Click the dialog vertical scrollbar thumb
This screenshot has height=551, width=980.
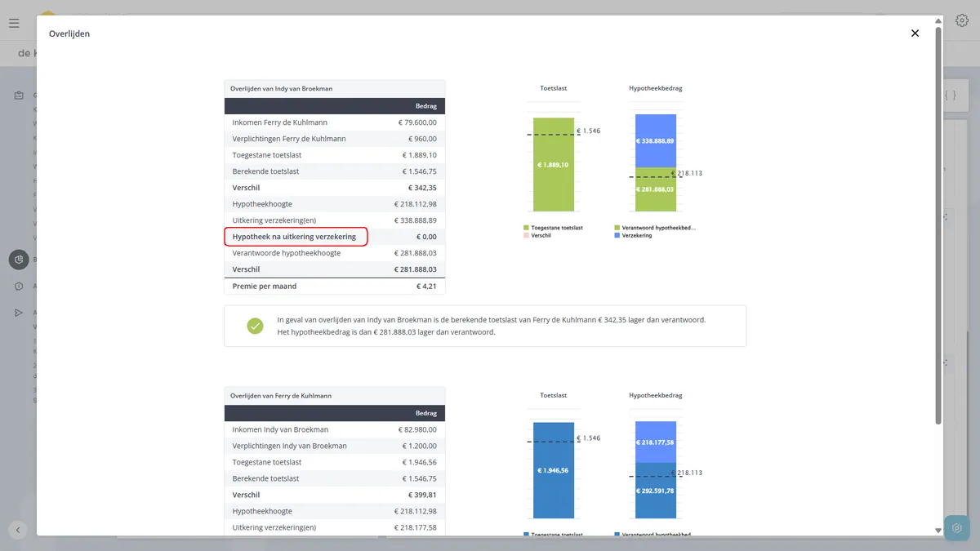click(x=938, y=225)
